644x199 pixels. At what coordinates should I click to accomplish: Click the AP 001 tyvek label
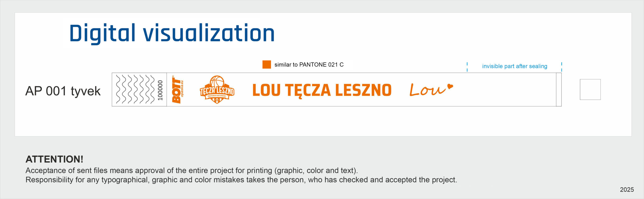(63, 91)
